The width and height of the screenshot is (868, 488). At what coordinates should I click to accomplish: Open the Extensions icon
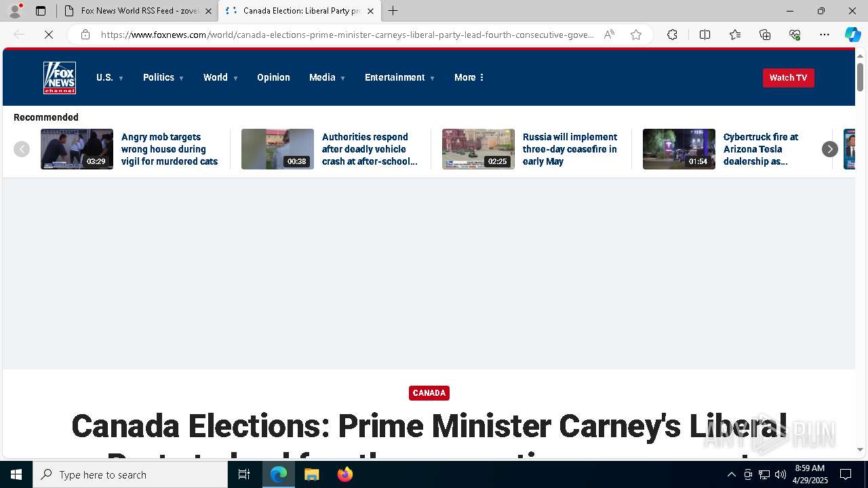tap(672, 35)
